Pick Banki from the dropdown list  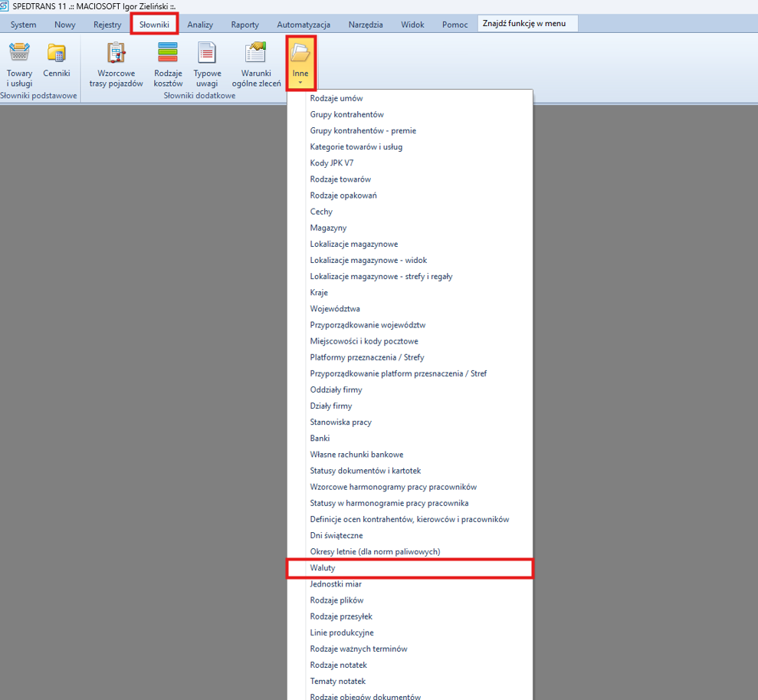tap(320, 439)
